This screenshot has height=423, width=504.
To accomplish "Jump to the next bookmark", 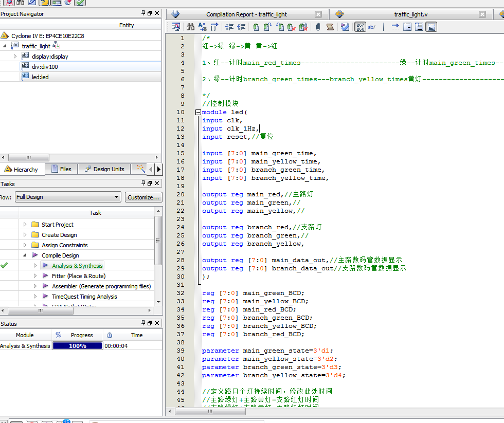I will tap(268, 27).
